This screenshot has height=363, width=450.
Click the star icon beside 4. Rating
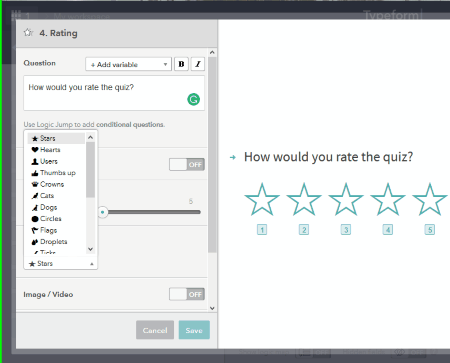click(x=28, y=33)
